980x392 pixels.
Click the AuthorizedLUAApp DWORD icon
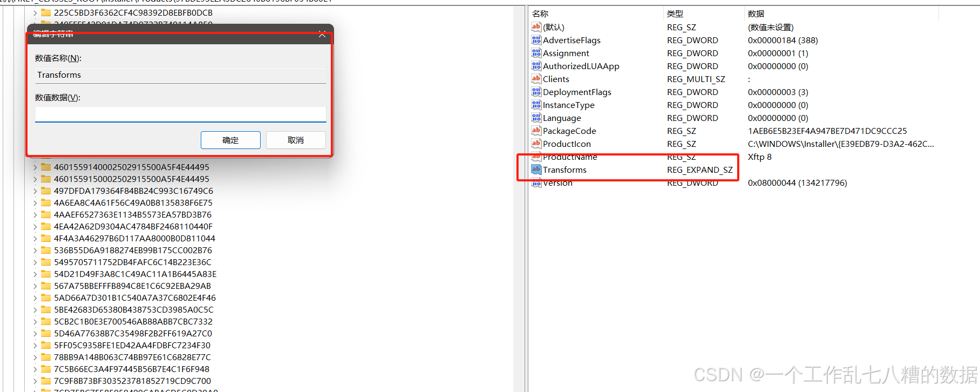point(536,66)
